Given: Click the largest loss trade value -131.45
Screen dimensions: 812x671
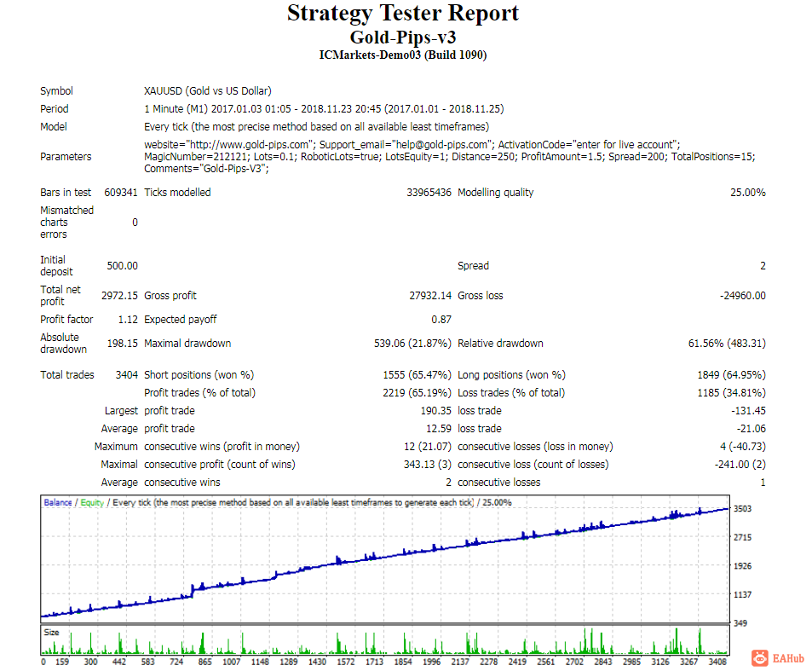Looking at the screenshot, I should tap(748, 410).
